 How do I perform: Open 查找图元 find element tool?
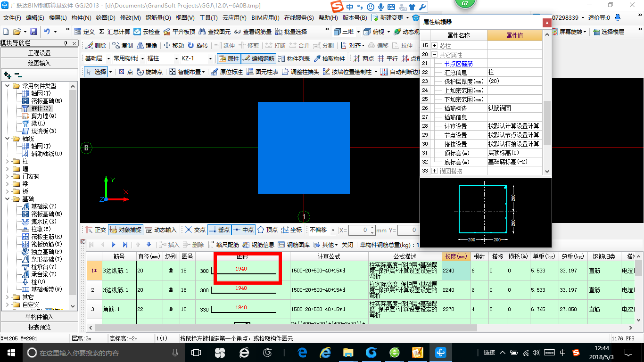215,32
